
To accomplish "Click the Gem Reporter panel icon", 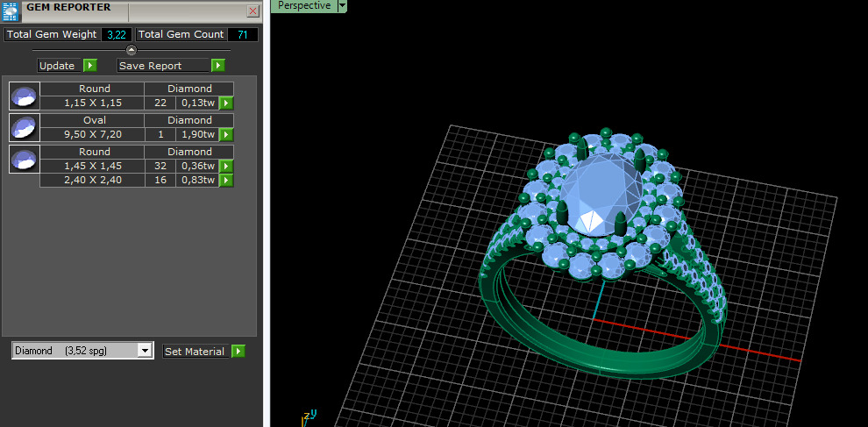I will point(10,11).
